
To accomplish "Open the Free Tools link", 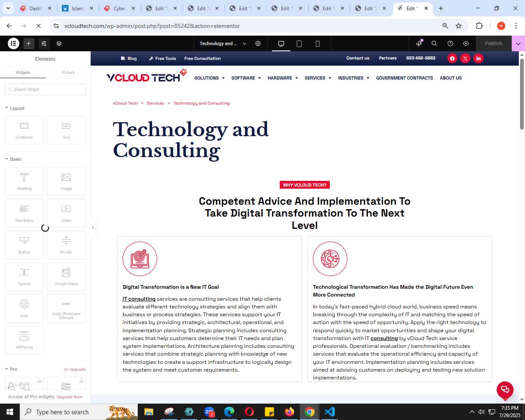I will point(162,58).
